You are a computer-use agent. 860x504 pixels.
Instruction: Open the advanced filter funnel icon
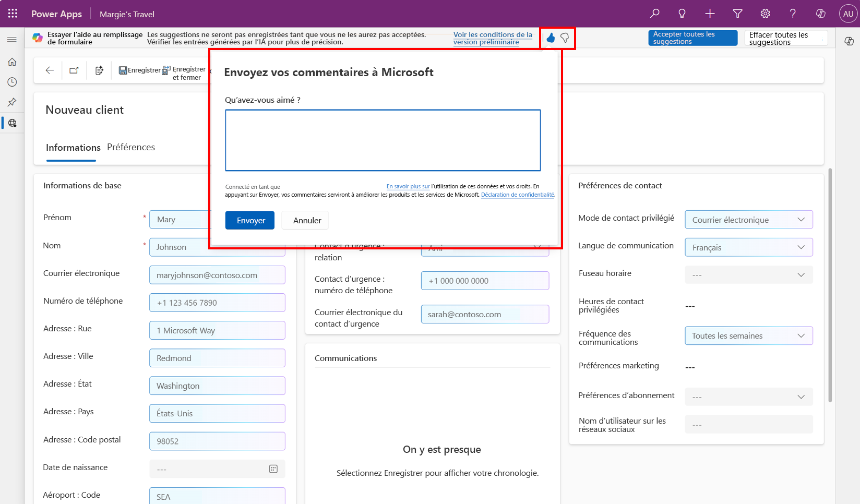pos(737,14)
